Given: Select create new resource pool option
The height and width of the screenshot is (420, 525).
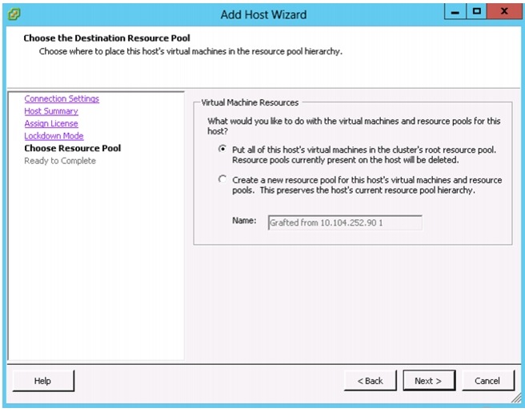Looking at the screenshot, I should (x=222, y=179).
